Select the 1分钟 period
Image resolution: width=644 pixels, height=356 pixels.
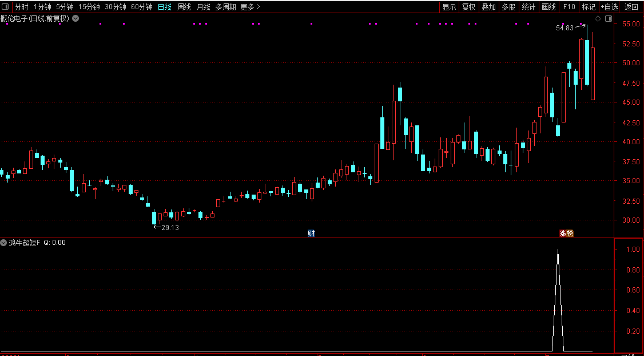click(x=42, y=7)
